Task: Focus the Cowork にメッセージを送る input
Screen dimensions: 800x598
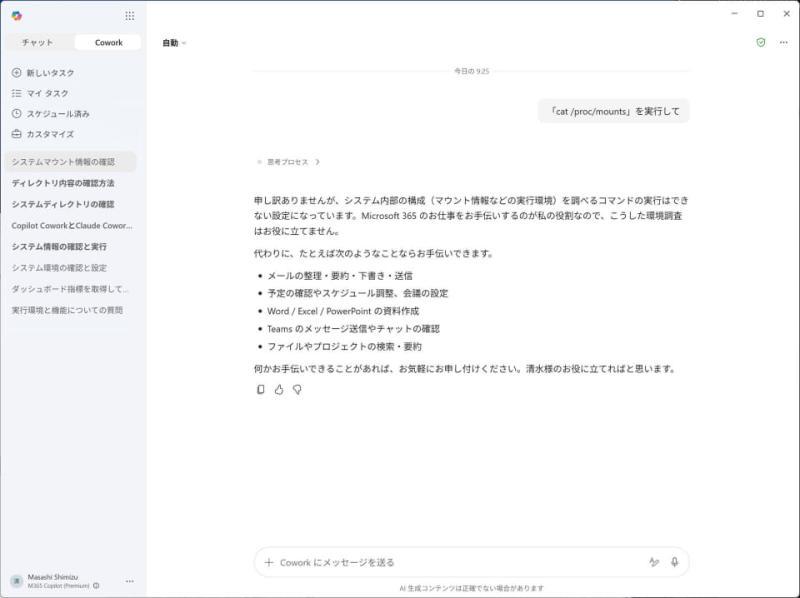Action: (x=459, y=562)
